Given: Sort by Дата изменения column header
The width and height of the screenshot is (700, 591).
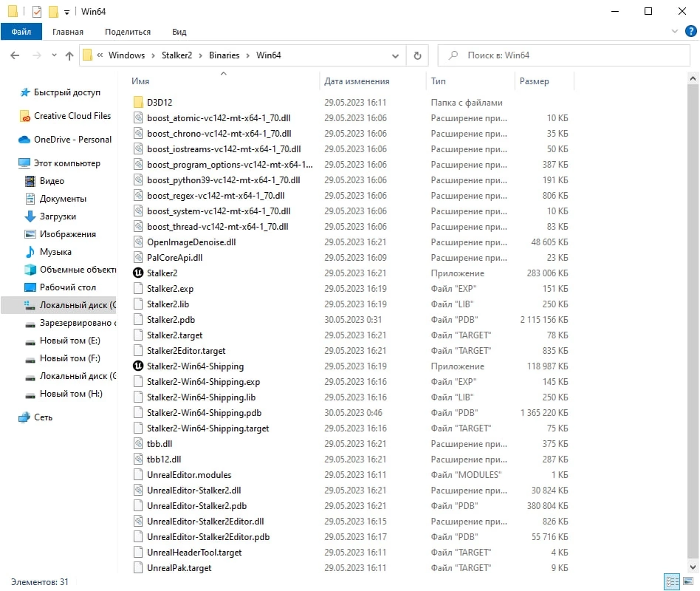Looking at the screenshot, I should [x=357, y=81].
